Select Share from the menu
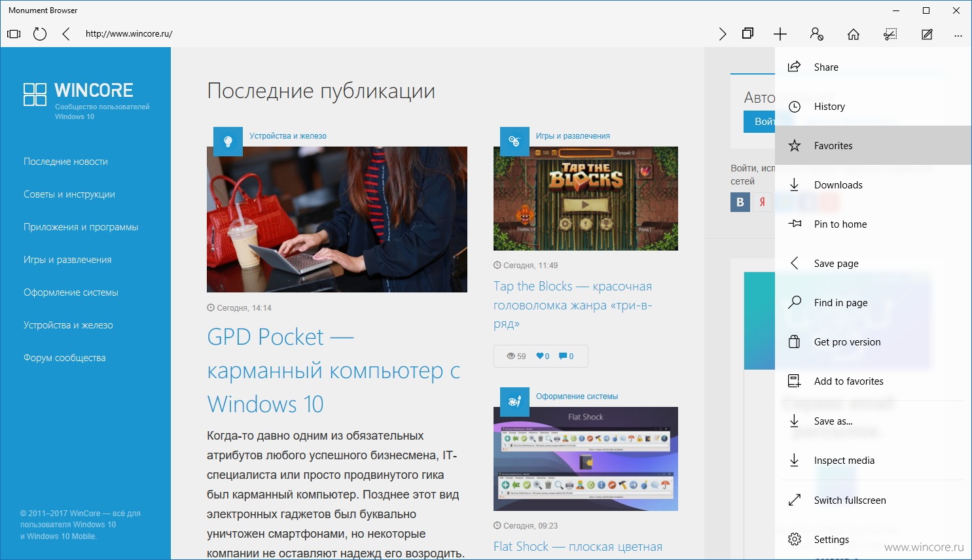The width and height of the screenshot is (972, 560). pyautogui.click(x=873, y=67)
